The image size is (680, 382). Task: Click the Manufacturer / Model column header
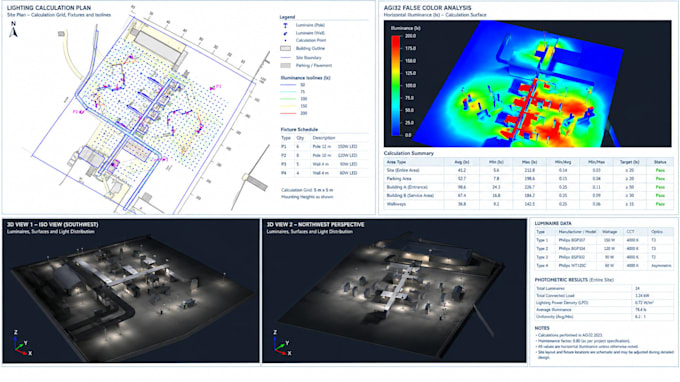(x=577, y=232)
